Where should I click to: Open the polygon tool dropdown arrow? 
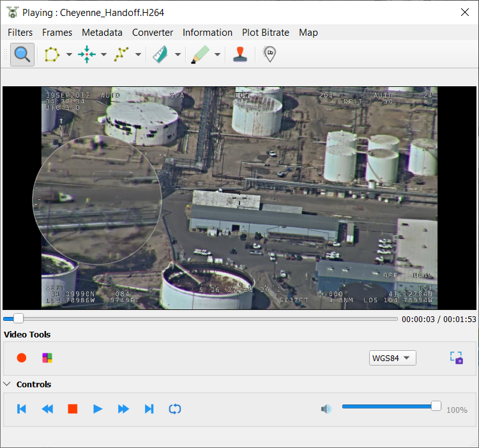click(69, 55)
